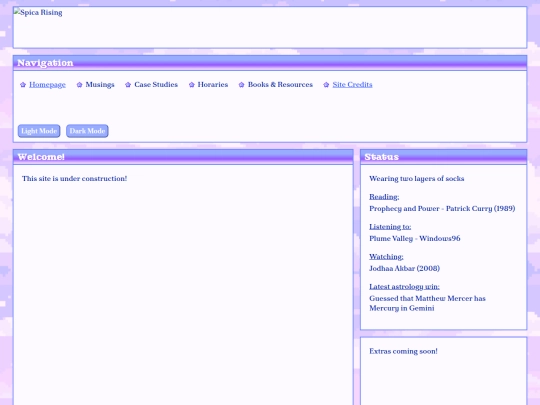Image resolution: width=540 pixels, height=405 pixels.
Task: Click 'Prophecy and Power - Patrick Curry (1989)'
Action: pos(442,209)
